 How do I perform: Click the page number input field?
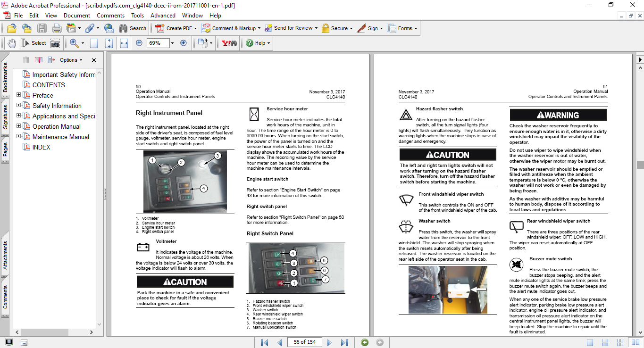click(x=304, y=342)
